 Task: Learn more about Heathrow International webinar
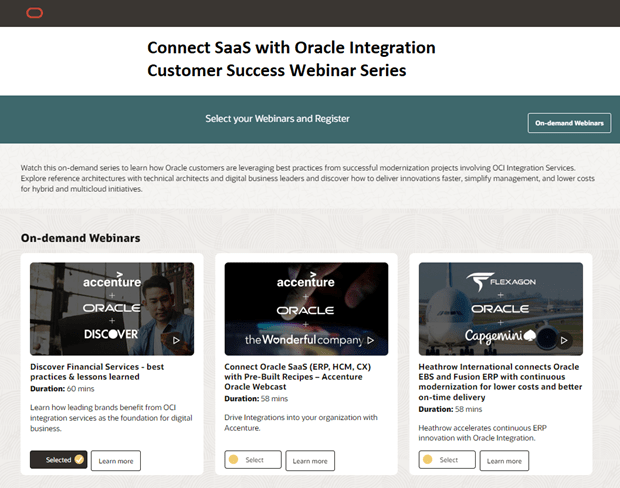point(504,460)
